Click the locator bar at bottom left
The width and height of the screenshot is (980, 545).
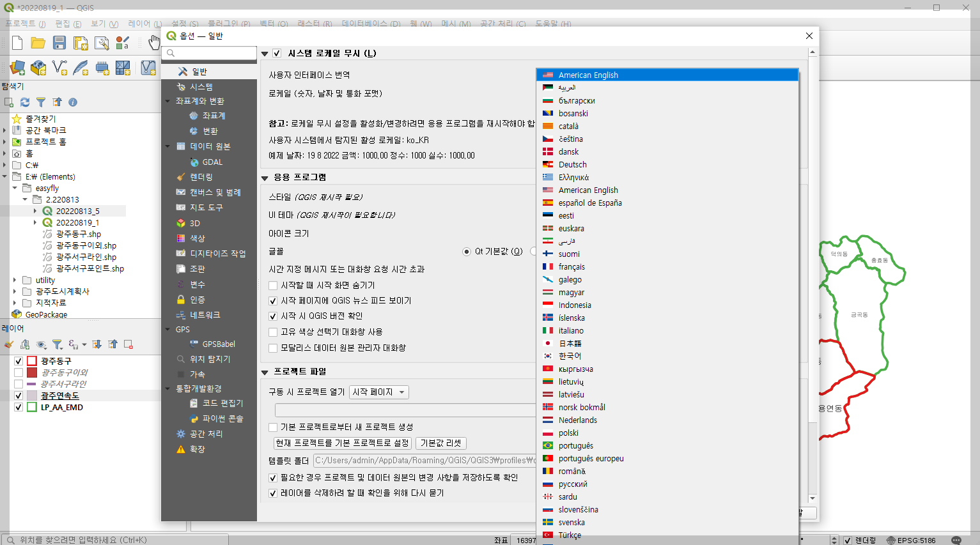[115, 540]
